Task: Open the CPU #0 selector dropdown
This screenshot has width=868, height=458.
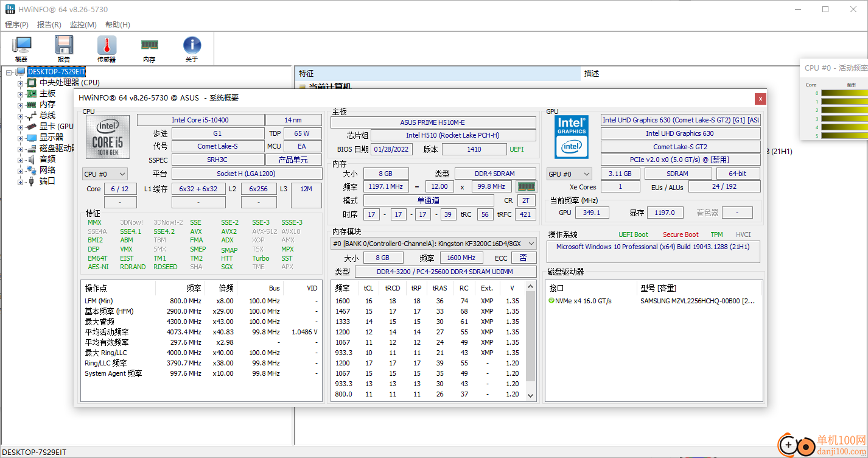Action: pos(105,174)
